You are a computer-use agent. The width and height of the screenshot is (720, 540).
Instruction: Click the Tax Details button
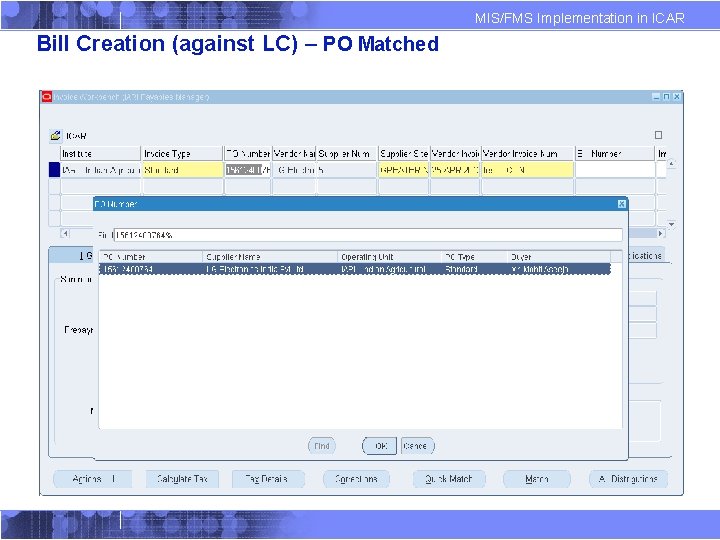(268, 479)
